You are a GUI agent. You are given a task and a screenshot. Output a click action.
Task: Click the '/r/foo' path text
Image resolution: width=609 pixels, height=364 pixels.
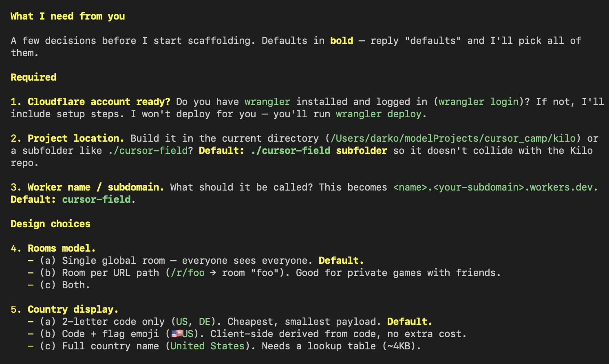click(188, 273)
